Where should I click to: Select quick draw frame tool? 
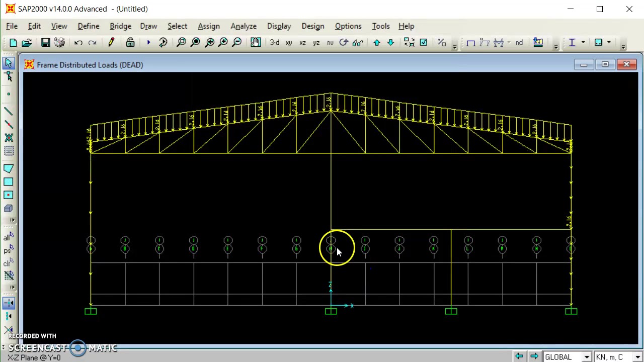(9, 124)
